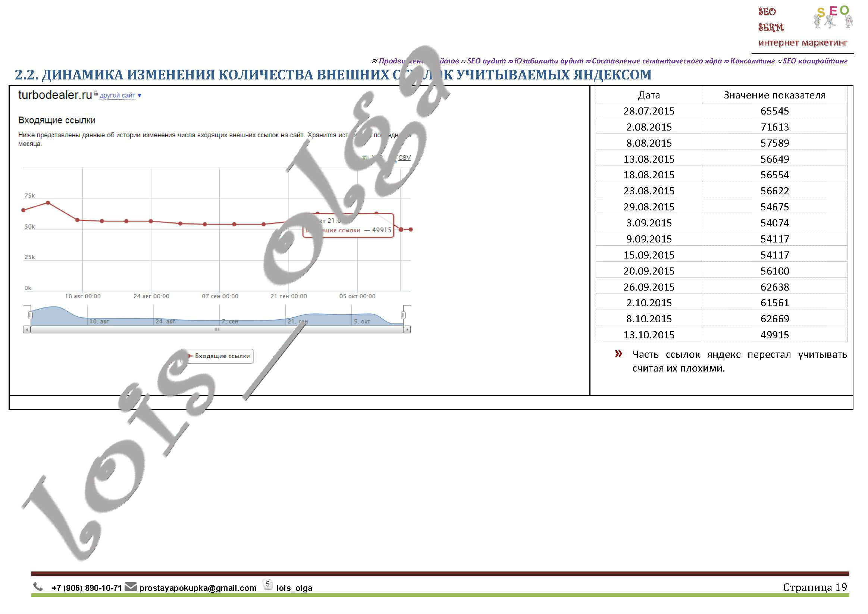
Task: Click the navigator left scroll arrow
Action: click(x=26, y=330)
